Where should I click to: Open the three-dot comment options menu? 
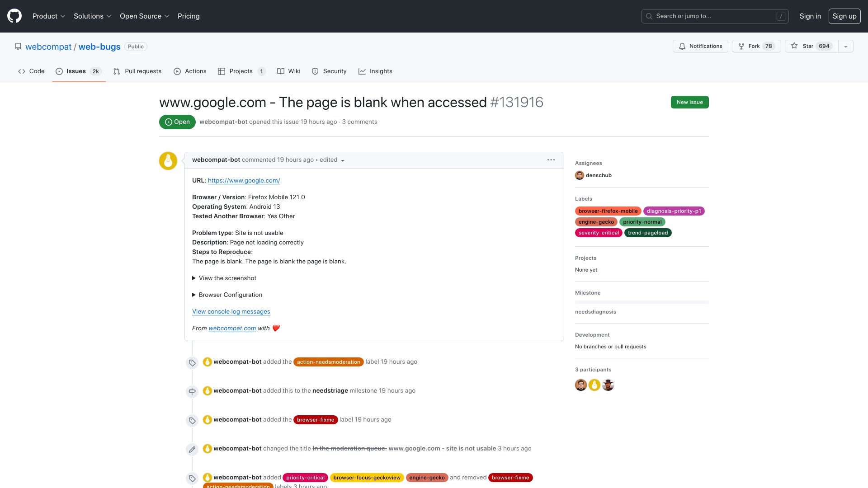click(551, 160)
